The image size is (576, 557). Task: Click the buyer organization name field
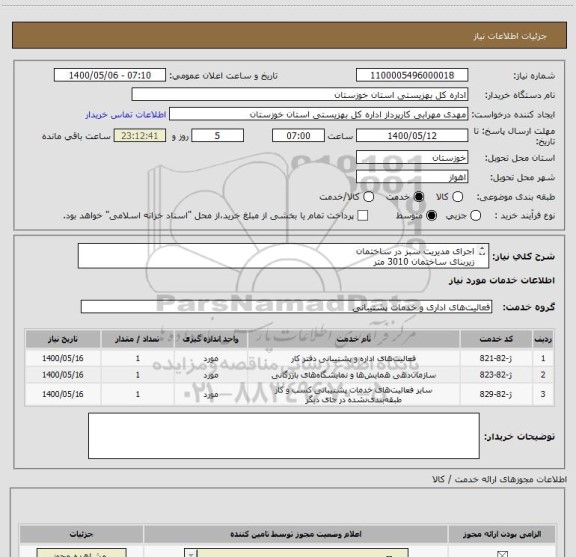tap(300, 95)
